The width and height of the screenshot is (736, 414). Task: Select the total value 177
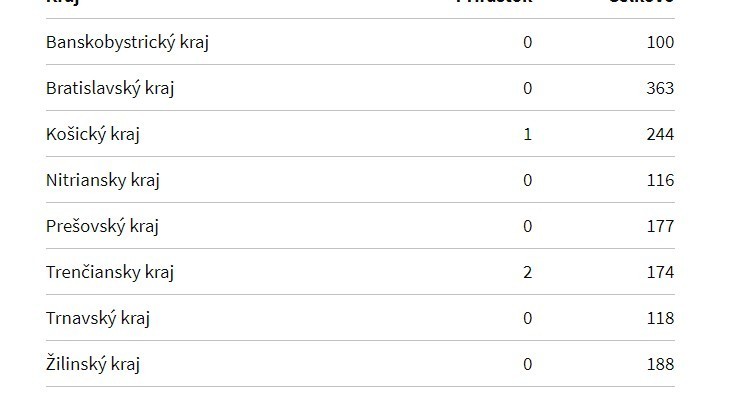tap(660, 226)
